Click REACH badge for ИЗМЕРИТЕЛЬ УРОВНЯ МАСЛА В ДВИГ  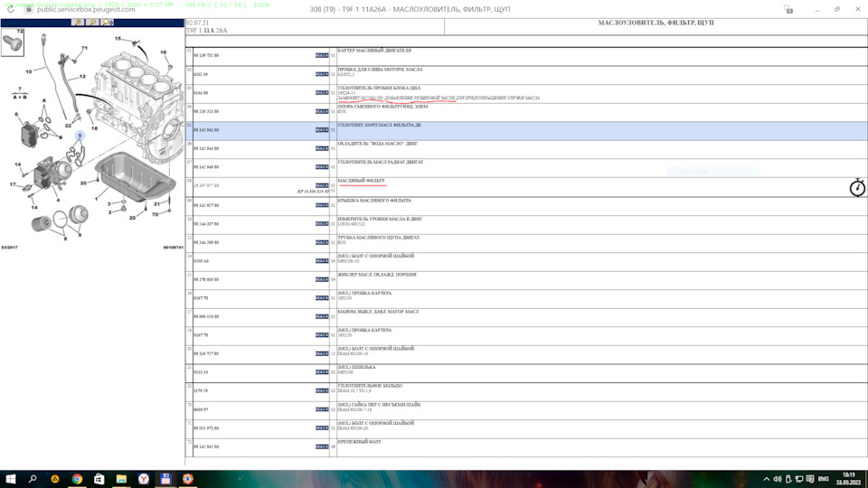click(x=322, y=224)
